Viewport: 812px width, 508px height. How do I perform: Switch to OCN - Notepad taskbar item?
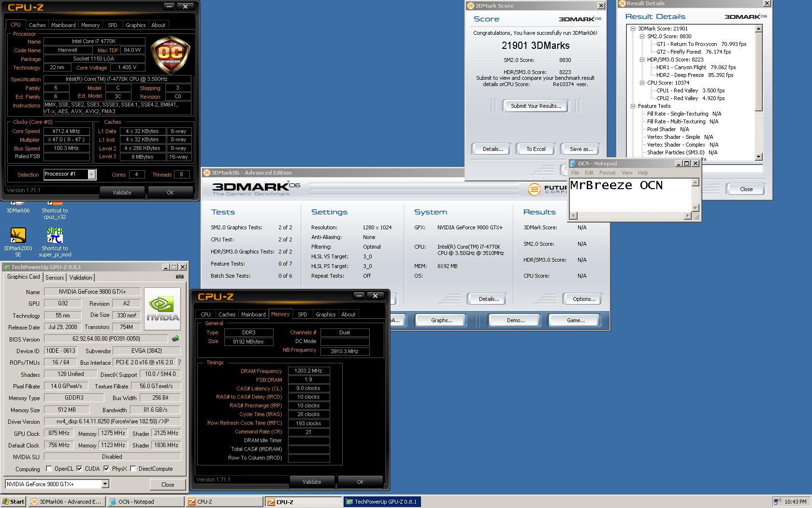coord(146,502)
